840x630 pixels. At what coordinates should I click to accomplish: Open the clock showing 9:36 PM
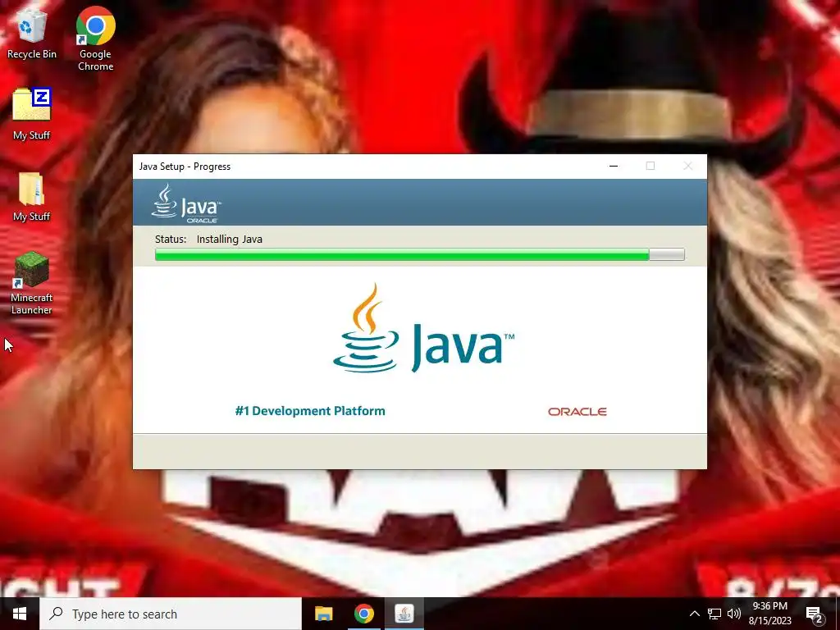point(769,614)
